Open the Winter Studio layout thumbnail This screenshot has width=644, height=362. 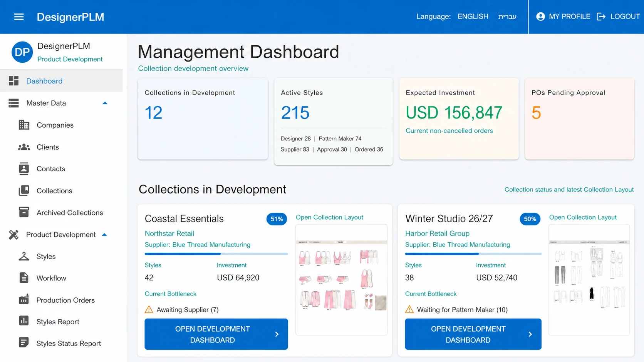click(589, 280)
